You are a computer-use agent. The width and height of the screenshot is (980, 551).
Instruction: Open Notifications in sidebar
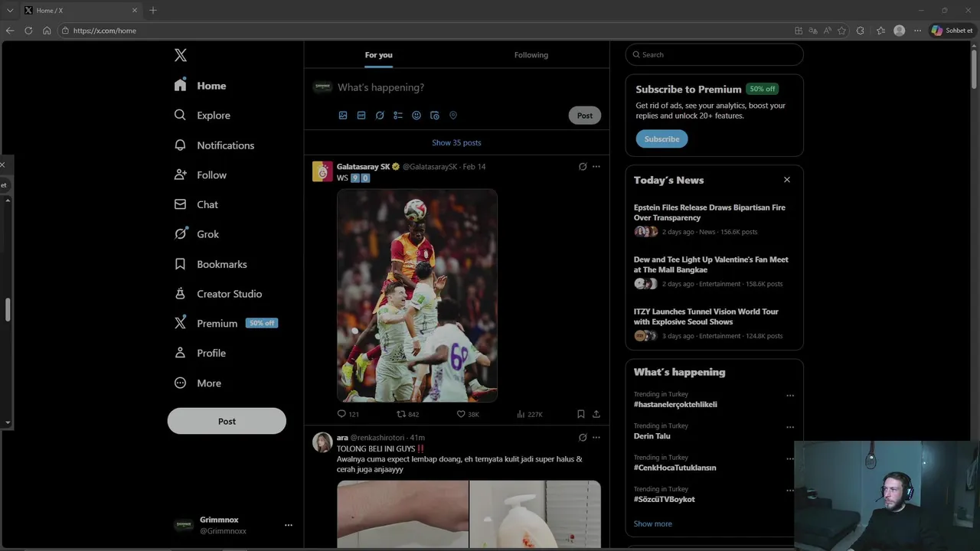[214, 145]
